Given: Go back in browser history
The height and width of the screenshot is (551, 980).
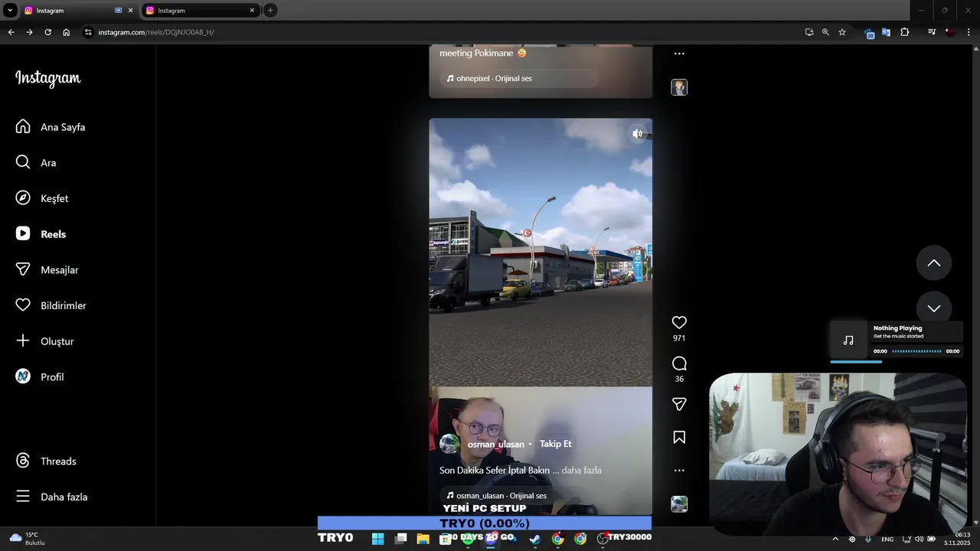Looking at the screenshot, I should coord(11,32).
